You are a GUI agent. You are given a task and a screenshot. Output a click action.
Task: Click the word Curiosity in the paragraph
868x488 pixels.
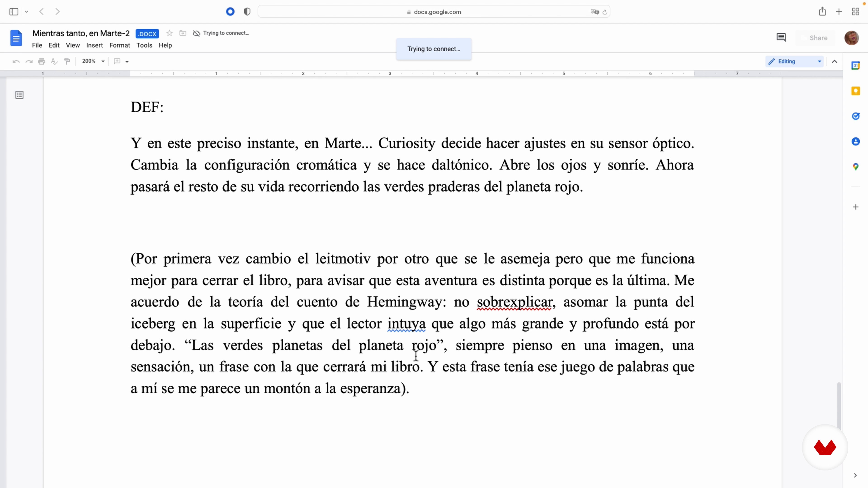407,143
